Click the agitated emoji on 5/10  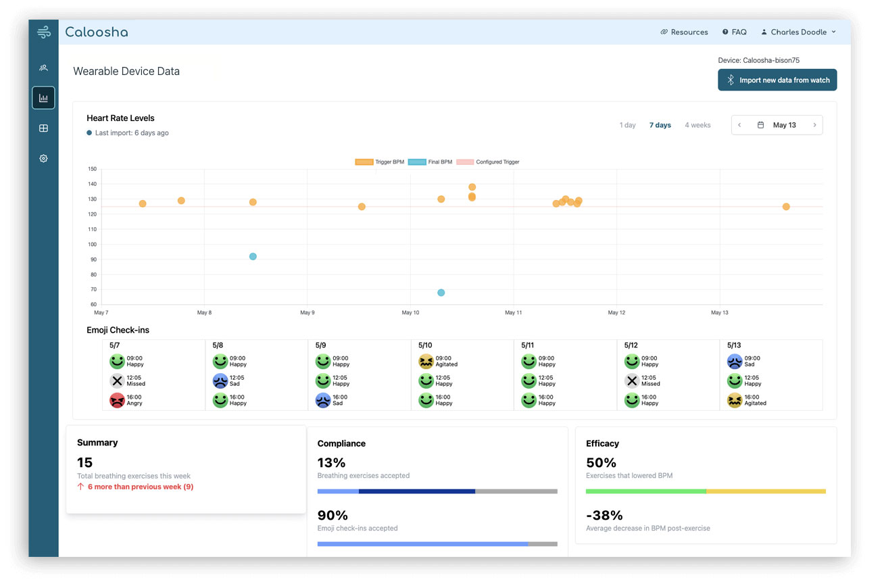[426, 362]
